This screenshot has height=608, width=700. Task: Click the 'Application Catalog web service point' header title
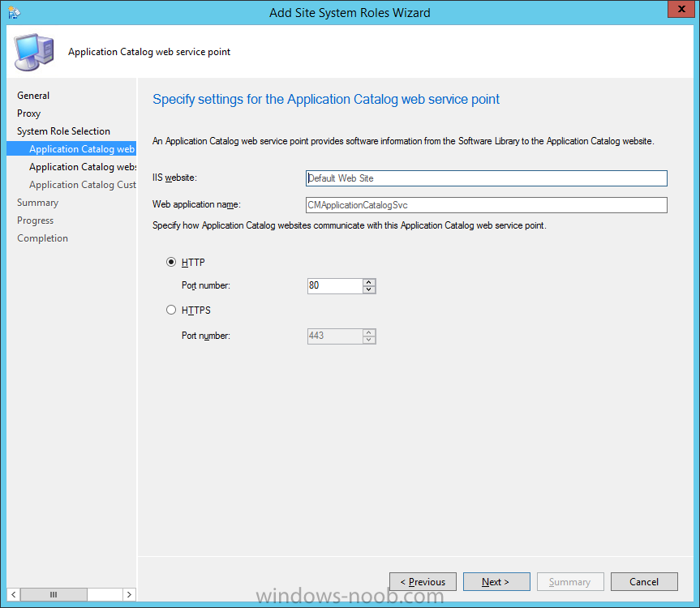(x=149, y=52)
